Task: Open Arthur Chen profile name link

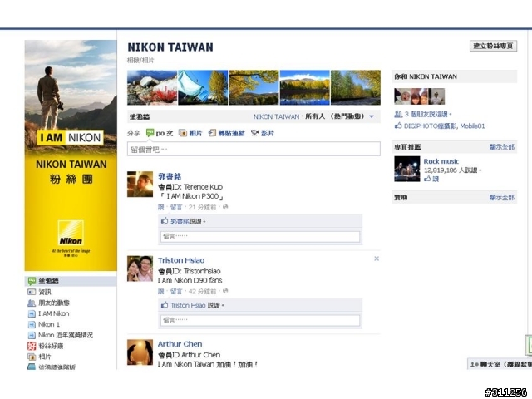Action: click(x=180, y=344)
